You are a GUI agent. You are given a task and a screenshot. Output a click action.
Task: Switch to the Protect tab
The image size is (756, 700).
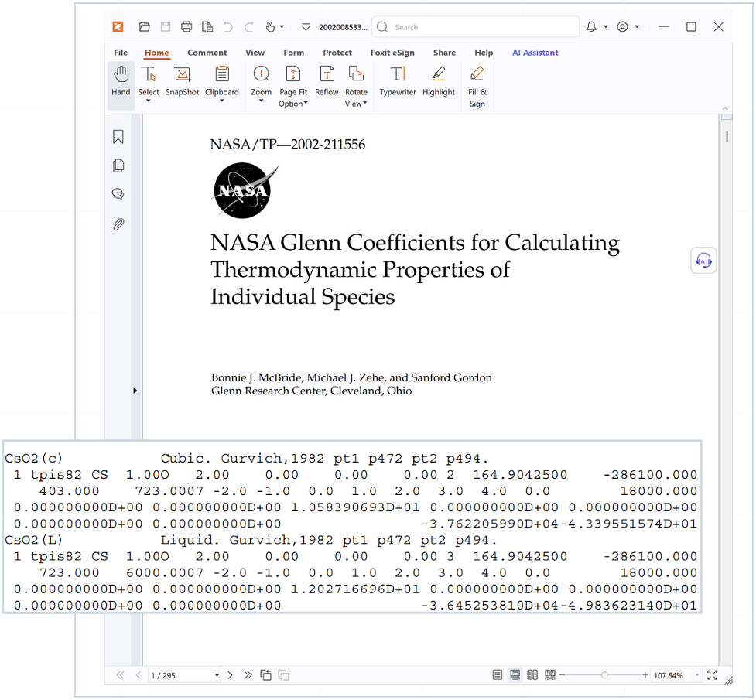click(x=337, y=53)
